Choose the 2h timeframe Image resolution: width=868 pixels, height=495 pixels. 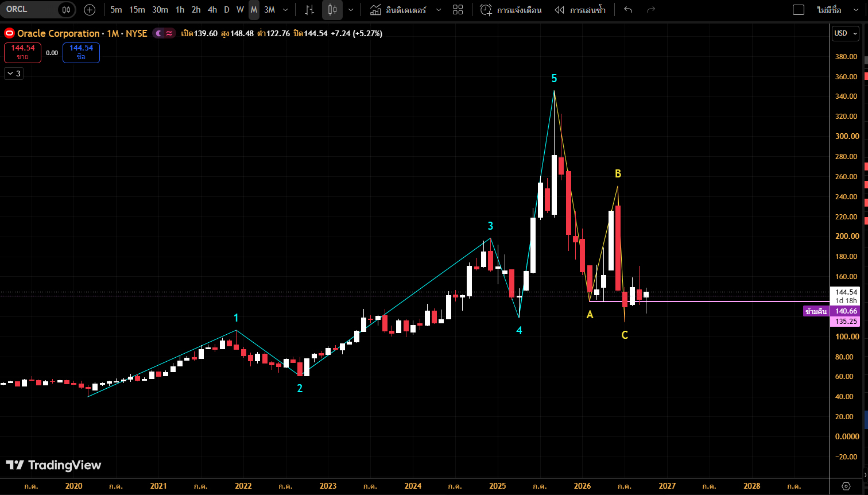point(196,9)
